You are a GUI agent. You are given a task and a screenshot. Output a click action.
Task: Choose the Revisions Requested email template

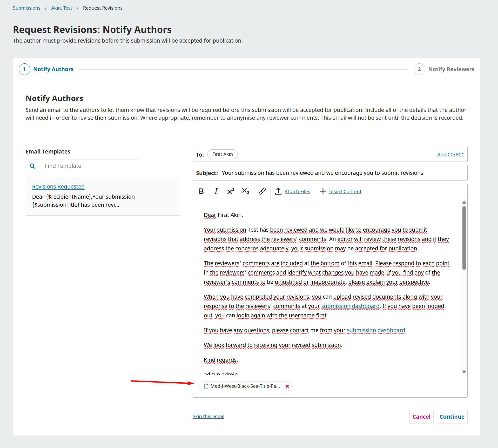pos(58,186)
